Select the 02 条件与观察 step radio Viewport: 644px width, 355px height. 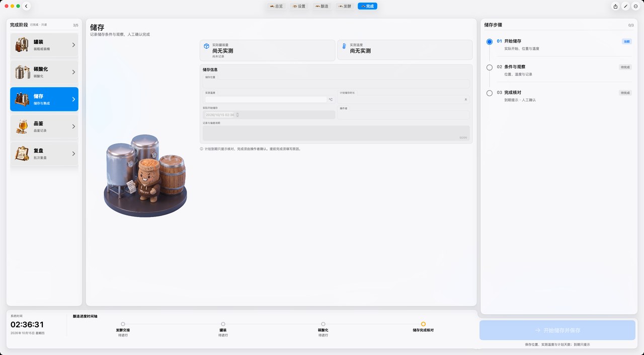point(490,67)
